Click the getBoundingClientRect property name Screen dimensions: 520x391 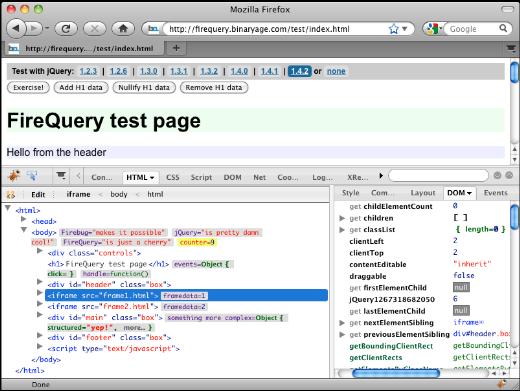coord(391,346)
